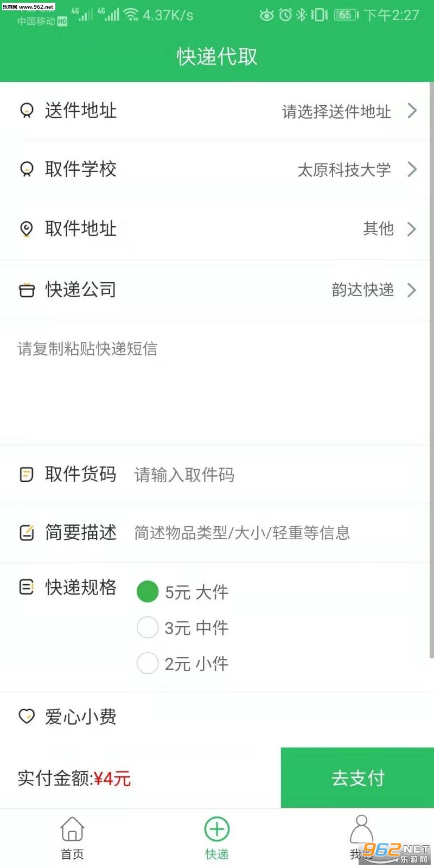Image resolution: width=434 pixels, height=868 pixels.
Task: Tap the brief description edit icon
Action: tap(26, 533)
